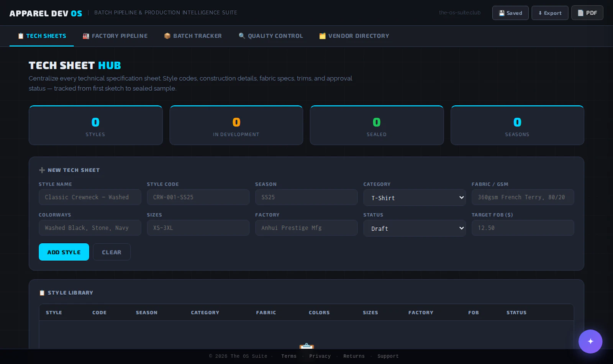
Task: Click the COLORS column header
Action: [x=320, y=313]
